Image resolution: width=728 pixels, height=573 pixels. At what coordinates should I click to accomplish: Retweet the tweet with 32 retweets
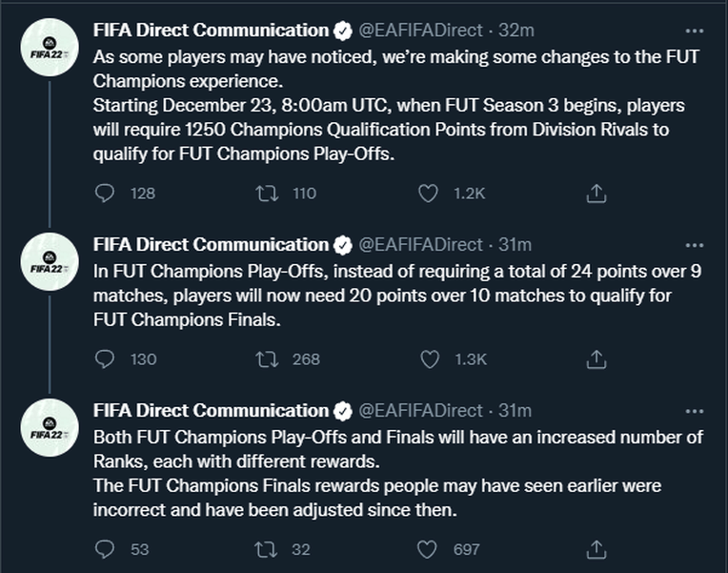269,549
